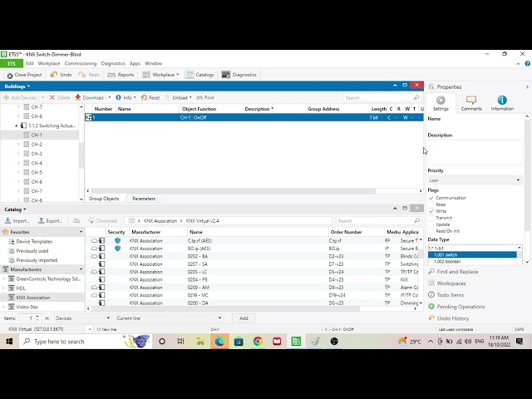Open Undo History side panel
The height and width of the screenshot is (399, 532).
[449, 318]
